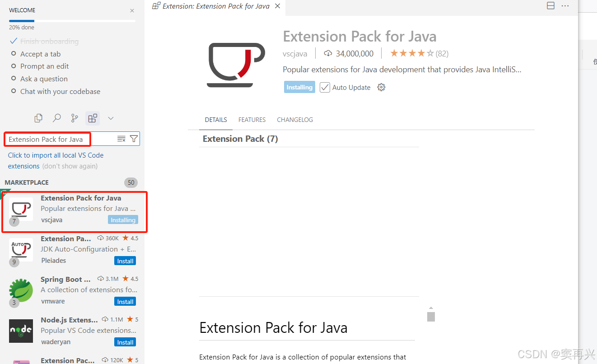Click the Pleiades Auto coffee cup icon
This screenshot has width=597, height=364.
[21, 250]
